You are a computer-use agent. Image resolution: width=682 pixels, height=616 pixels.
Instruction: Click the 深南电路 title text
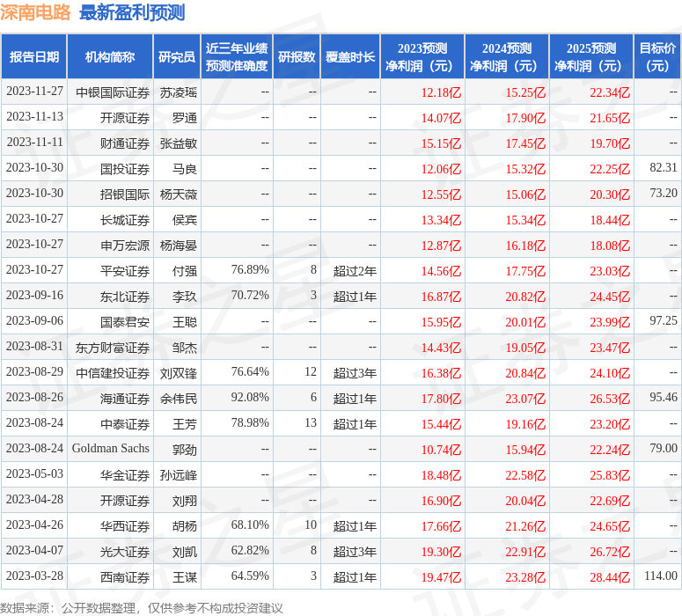click(35, 12)
